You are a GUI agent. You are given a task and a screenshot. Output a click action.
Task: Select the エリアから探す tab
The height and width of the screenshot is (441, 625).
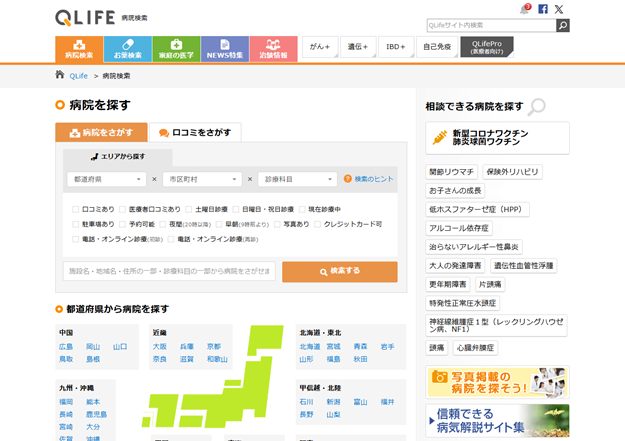pos(118,157)
